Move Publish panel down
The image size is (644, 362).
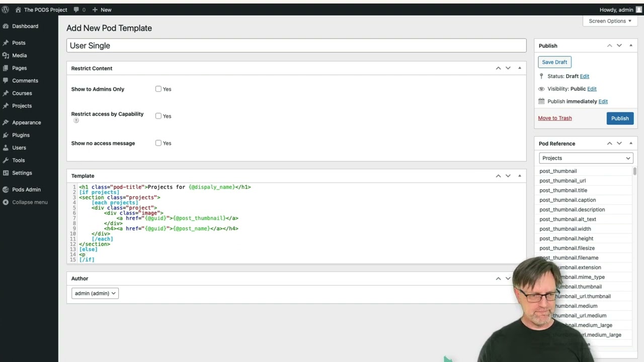[x=619, y=45]
